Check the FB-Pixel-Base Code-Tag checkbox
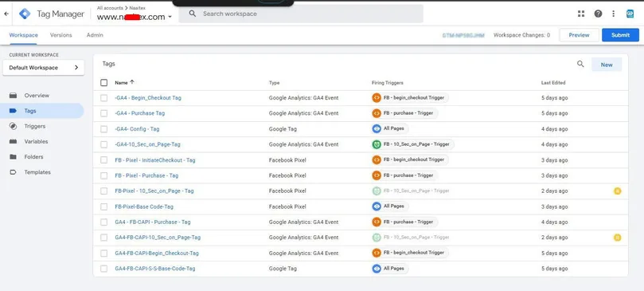 tap(104, 206)
